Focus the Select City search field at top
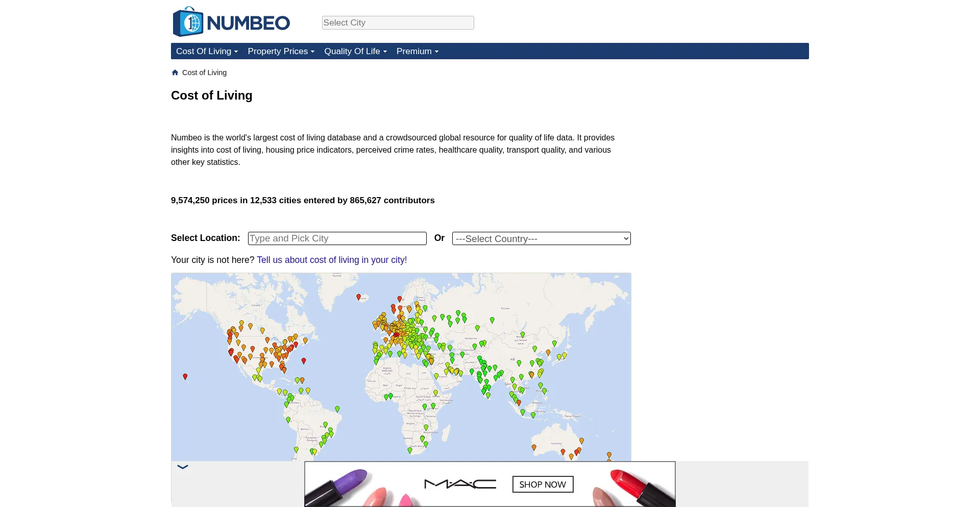Screen dimensions: 980x507 point(398,22)
